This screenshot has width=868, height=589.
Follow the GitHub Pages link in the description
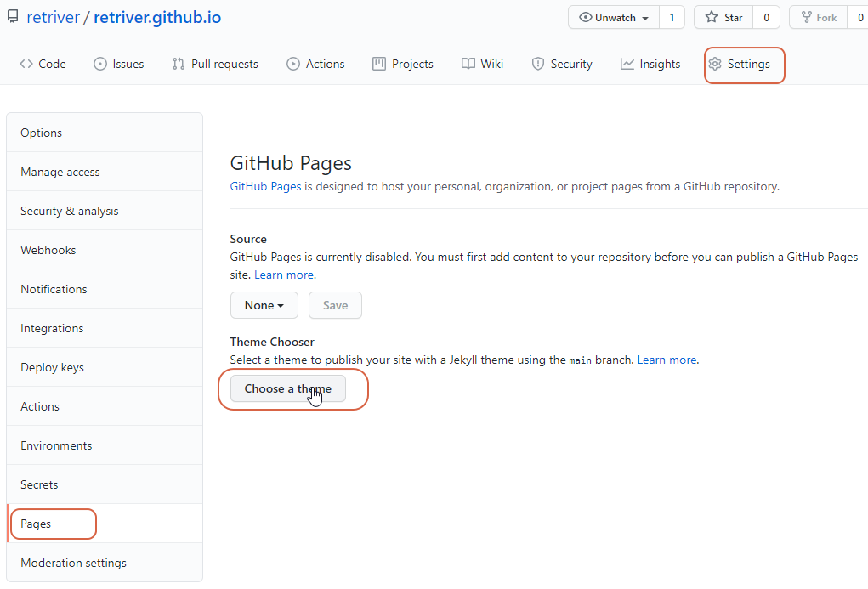266,186
